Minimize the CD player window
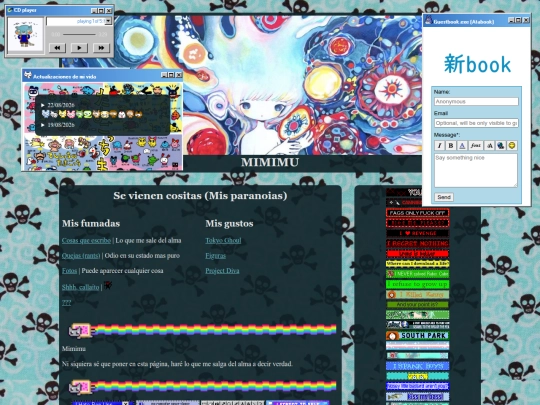540x405 pixels. click(x=94, y=11)
